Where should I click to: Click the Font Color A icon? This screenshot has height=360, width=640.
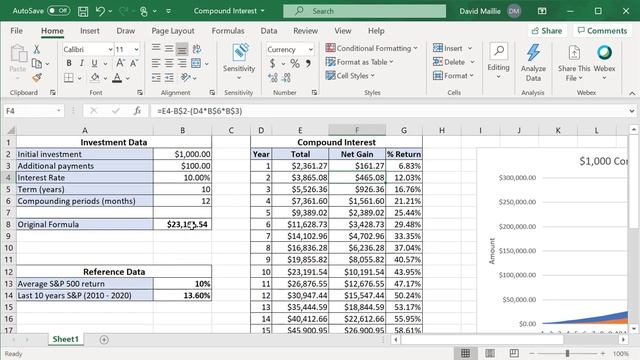(x=117, y=78)
